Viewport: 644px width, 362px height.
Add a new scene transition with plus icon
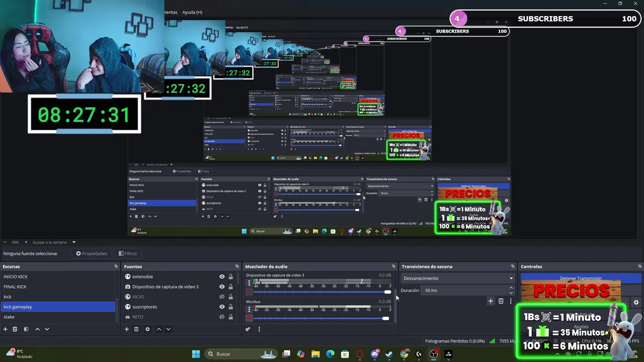pyautogui.click(x=491, y=301)
